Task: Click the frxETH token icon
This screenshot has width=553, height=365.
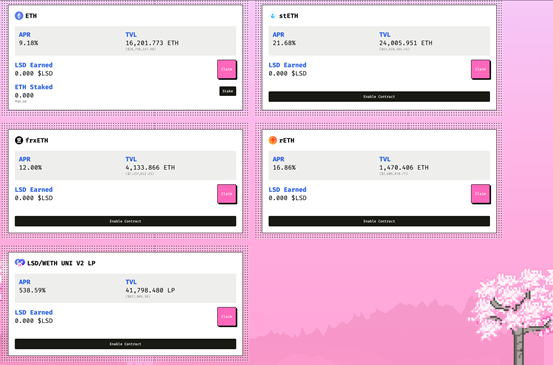Action: [19, 140]
